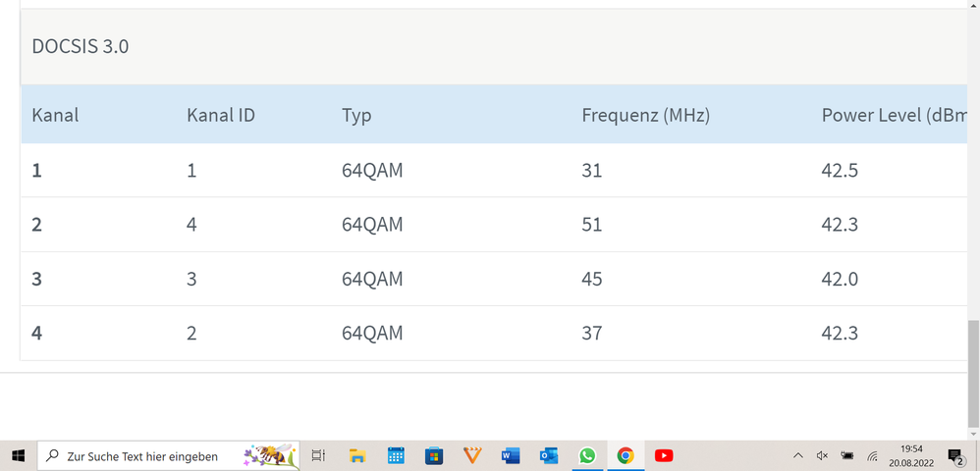The height and width of the screenshot is (471, 980).
Task: Open the Calendar app in taskbar
Action: (x=396, y=456)
